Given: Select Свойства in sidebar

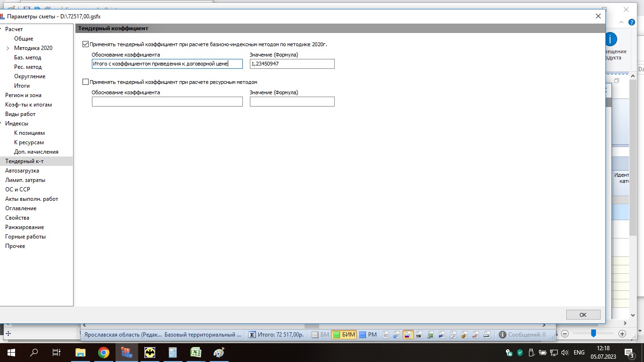Looking at the screenshot, I should (x=17, y=218).
